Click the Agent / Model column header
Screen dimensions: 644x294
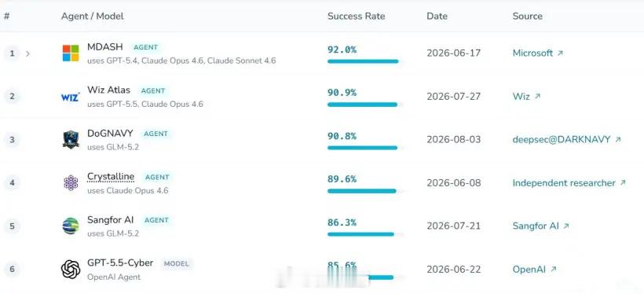(93, 16)
